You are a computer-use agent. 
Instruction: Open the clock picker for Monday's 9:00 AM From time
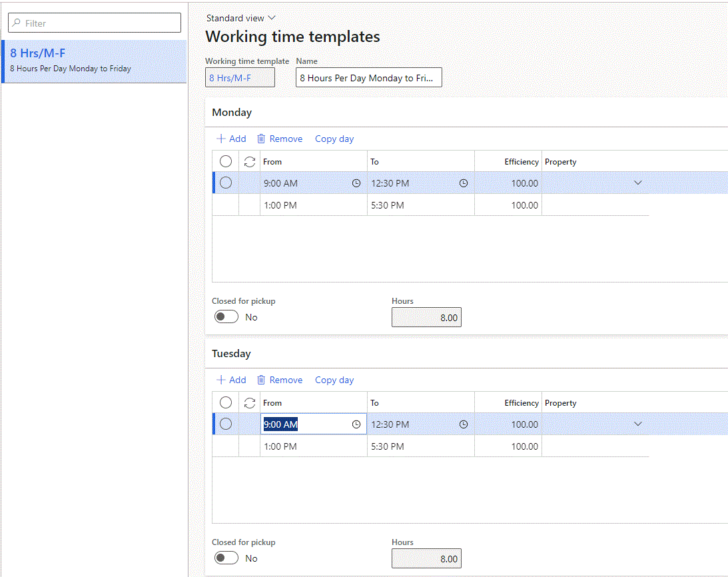pos(356,183)
